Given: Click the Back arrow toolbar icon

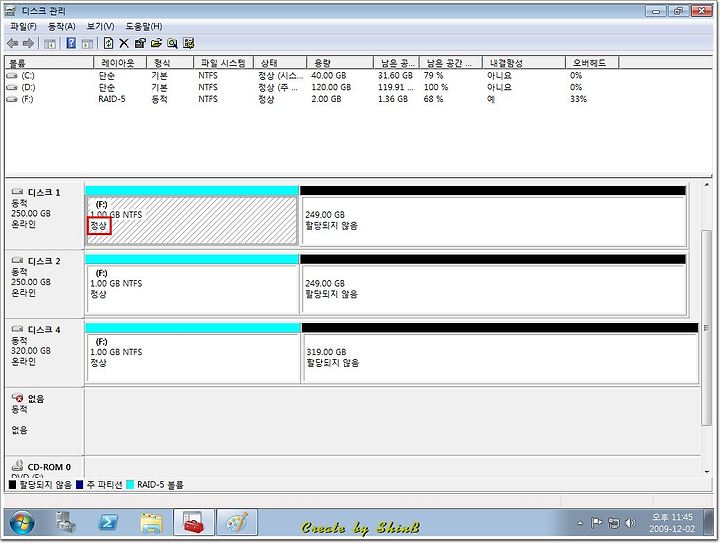Looking at the screenshot, I should tap(12, 43).
